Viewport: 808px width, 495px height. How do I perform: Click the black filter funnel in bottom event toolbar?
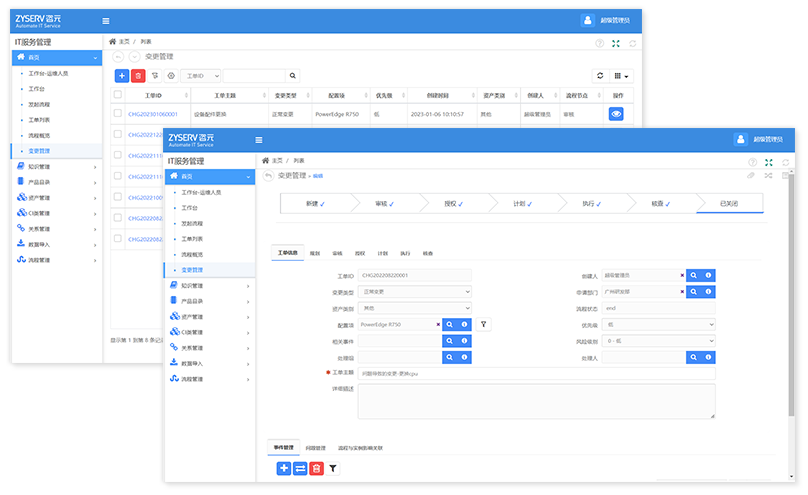333,468
